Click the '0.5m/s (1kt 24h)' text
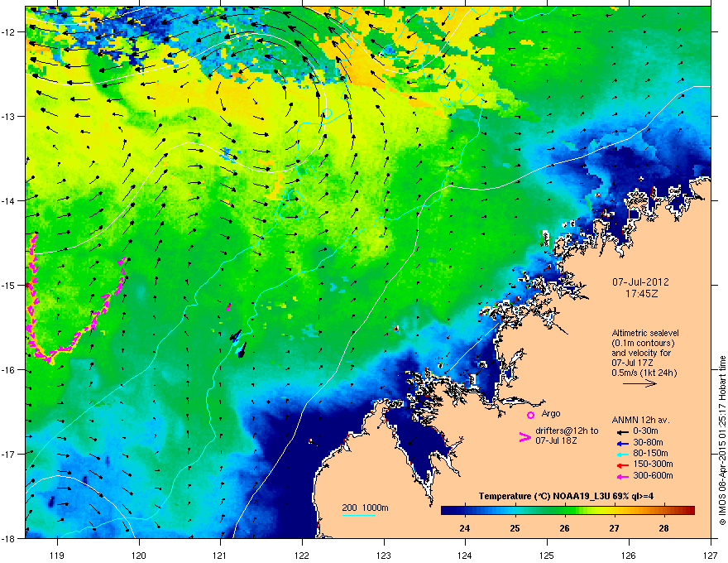This screenshot has height=563, width=728. click(644, 373)
